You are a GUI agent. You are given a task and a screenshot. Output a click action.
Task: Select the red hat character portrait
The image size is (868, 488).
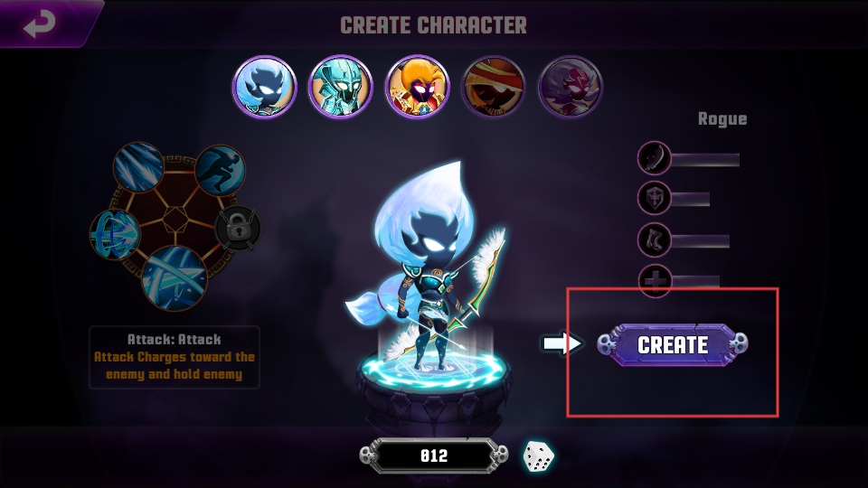(494, 87)
